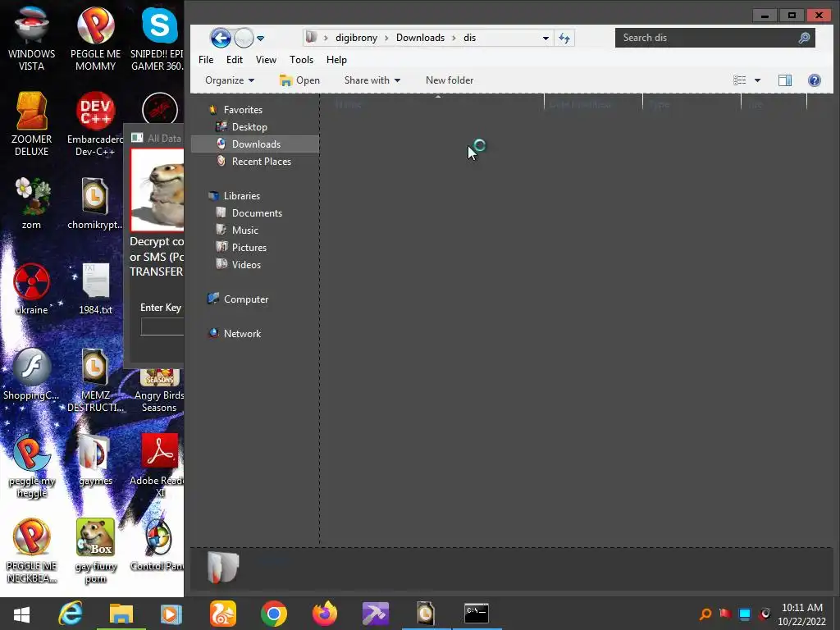Select chomikrypt desktop icon
The width and height of the screenshot is (840, 630).
click(95, 203)
